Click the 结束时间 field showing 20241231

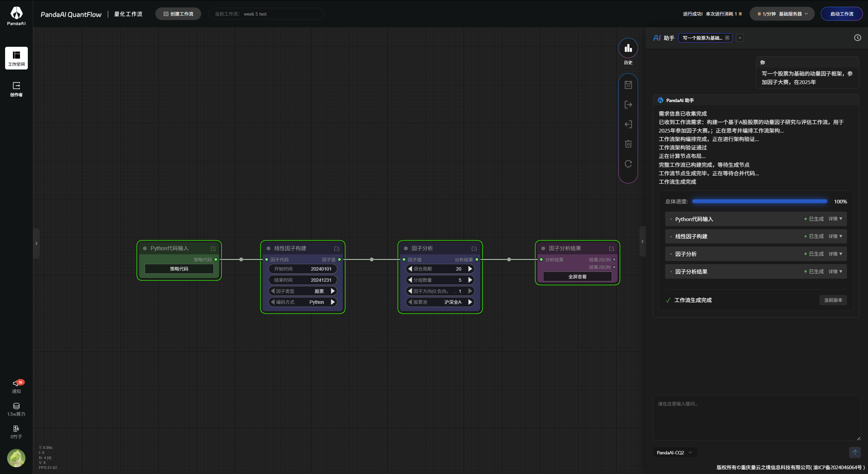(303, 280)
